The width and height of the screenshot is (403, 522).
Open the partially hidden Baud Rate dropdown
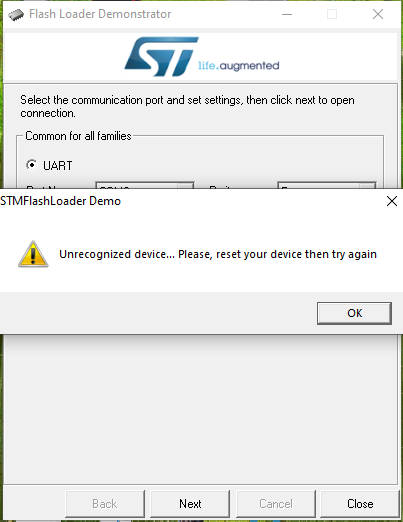tap(326, 185)
